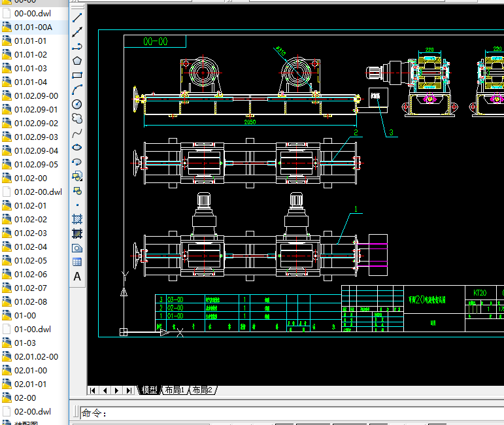Select the Revision Cloud tool
Viewport: 504px width, 425px height.
[x=77, y=118]
